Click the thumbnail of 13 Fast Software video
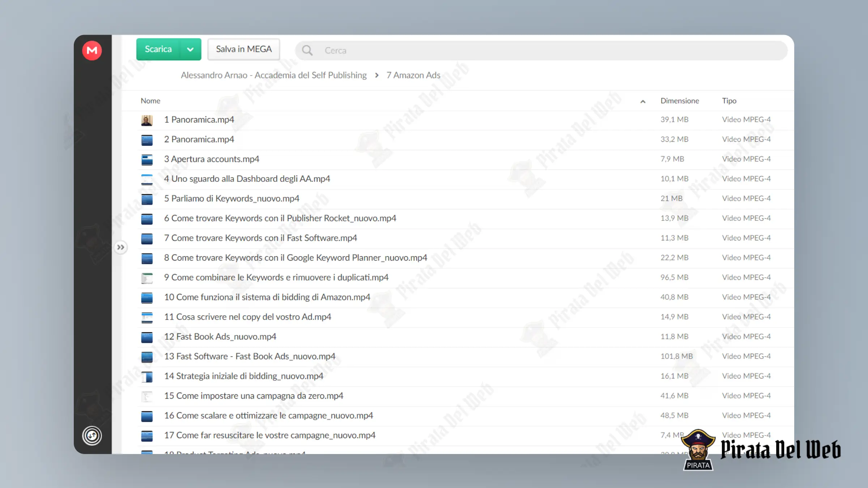 [147, 357]
